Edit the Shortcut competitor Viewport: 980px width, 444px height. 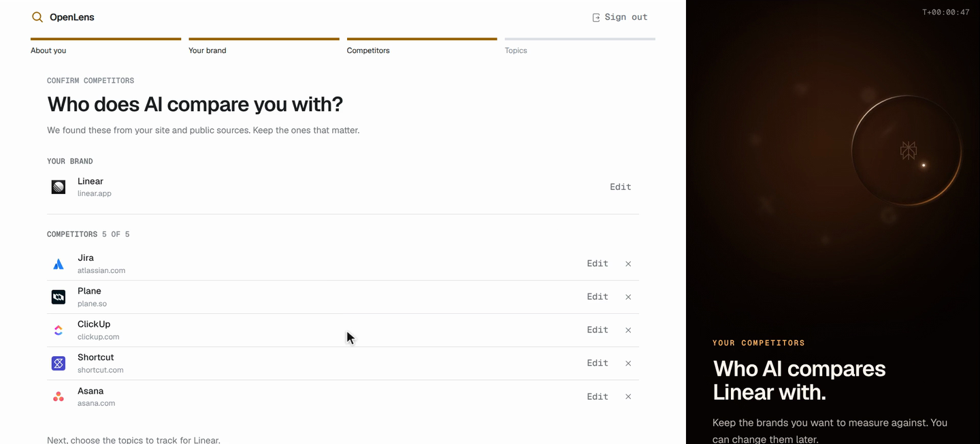[x=598, y=363]
